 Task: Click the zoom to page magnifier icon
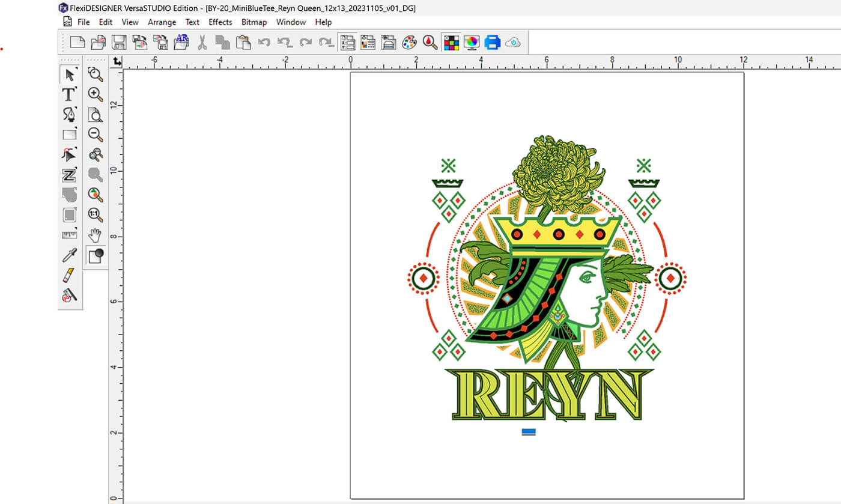(96, 115)
